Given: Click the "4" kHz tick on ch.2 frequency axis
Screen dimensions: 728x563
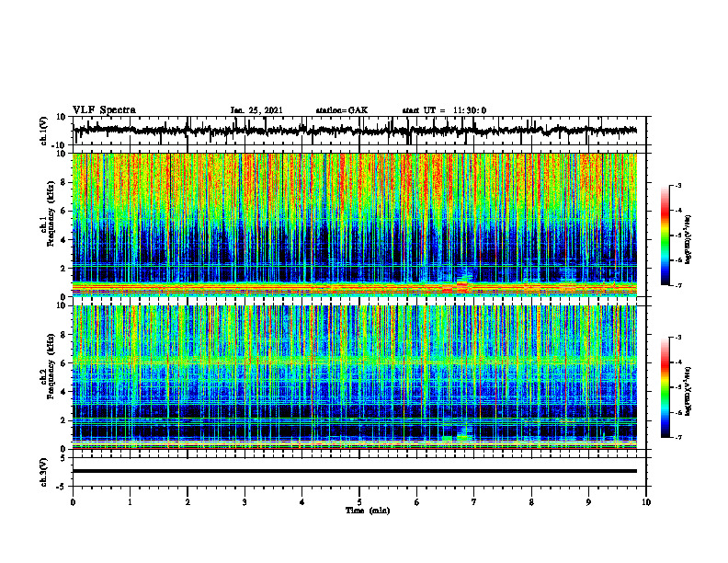Looking at the screenshot, I should 63,392.
